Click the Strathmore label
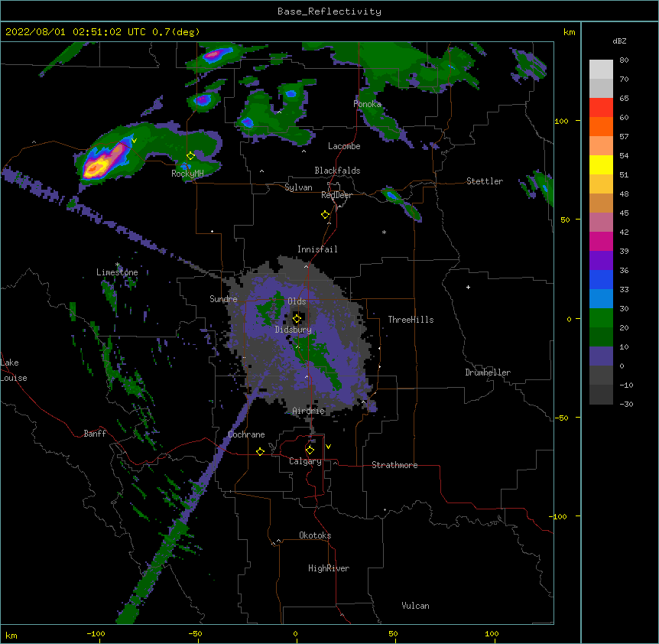 [394, 465]
